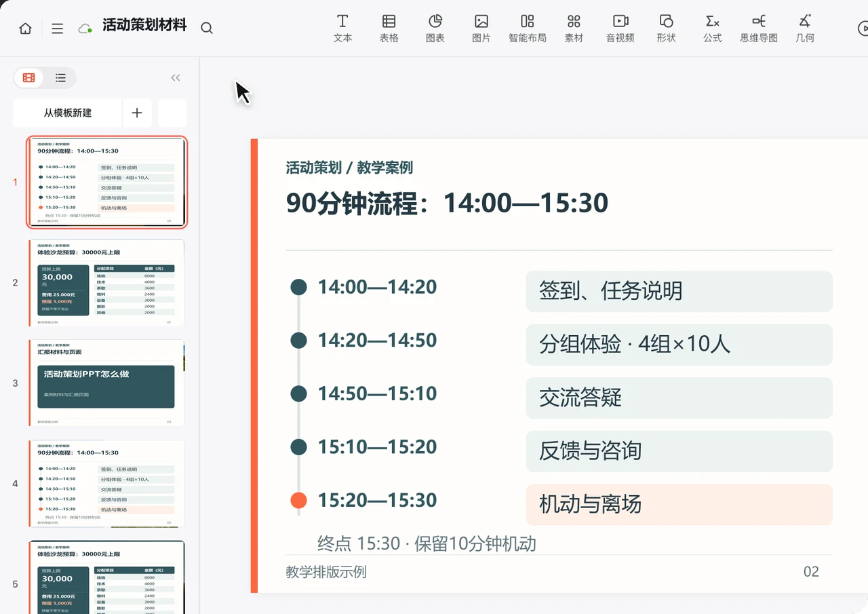Screen dimensions: 868x614
Task: Select slide 1 thumbnail
Action: pos(107,182)
